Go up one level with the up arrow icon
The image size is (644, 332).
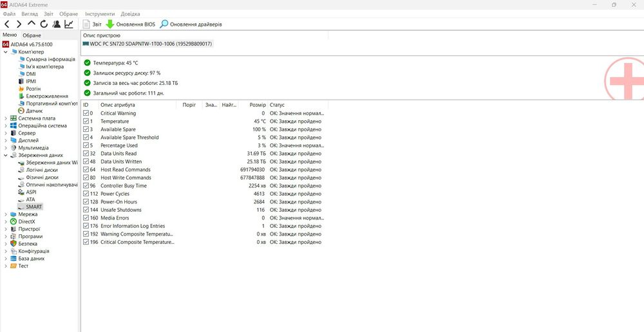pyautogui.click(x=32, y=24)
